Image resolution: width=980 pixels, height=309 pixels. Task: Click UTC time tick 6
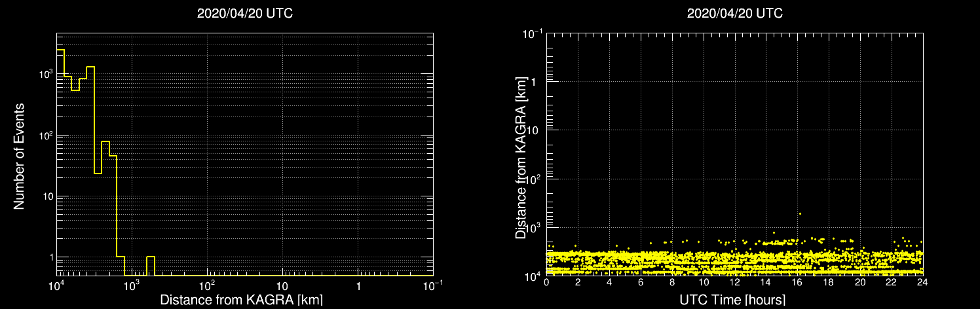point(641,282)
